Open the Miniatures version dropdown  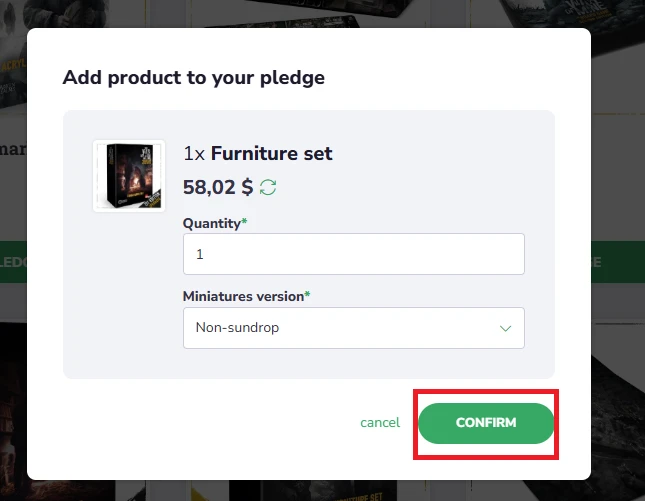pos(353,328)
